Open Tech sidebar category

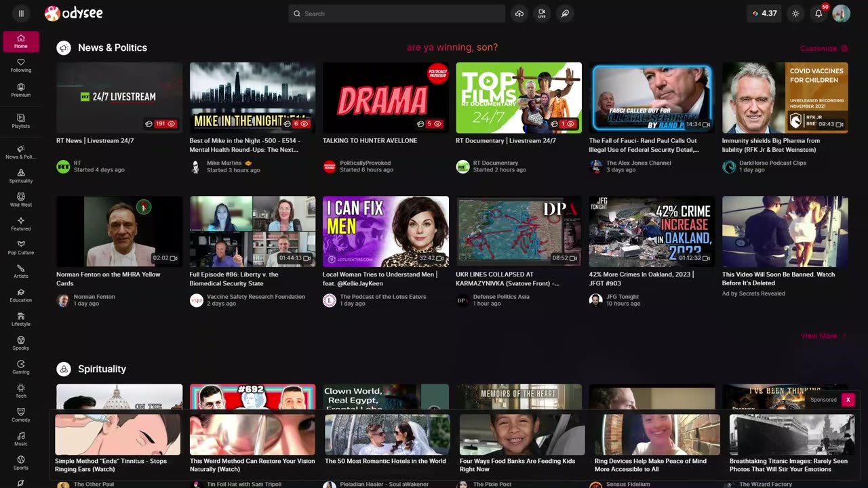[21, 391]
